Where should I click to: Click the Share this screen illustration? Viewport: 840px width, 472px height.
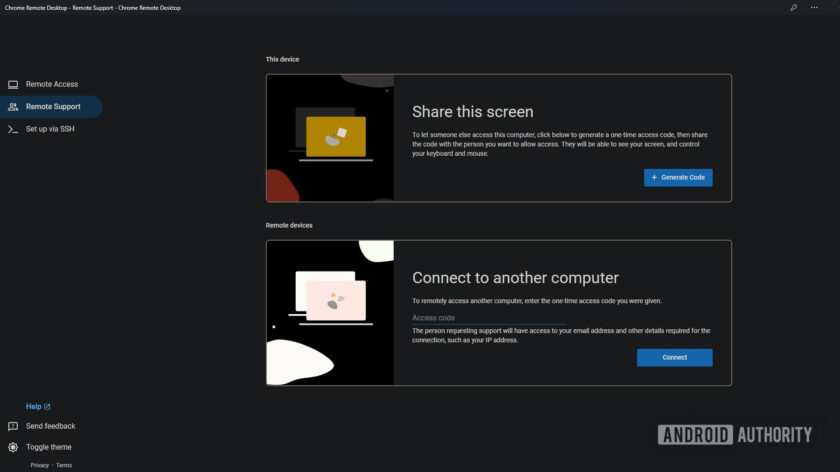(x=330, y=138)
